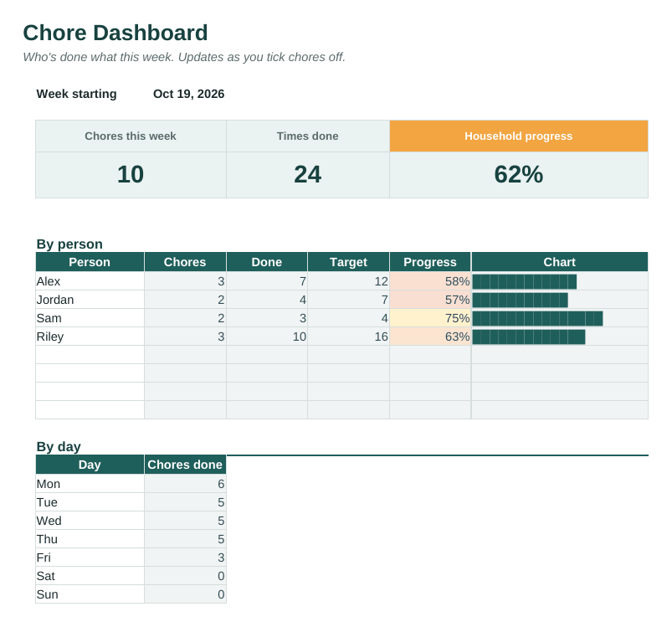Click Riley's target value 16
The width and height of the screenshot is (672, 627).
click(x=348, y=337)
